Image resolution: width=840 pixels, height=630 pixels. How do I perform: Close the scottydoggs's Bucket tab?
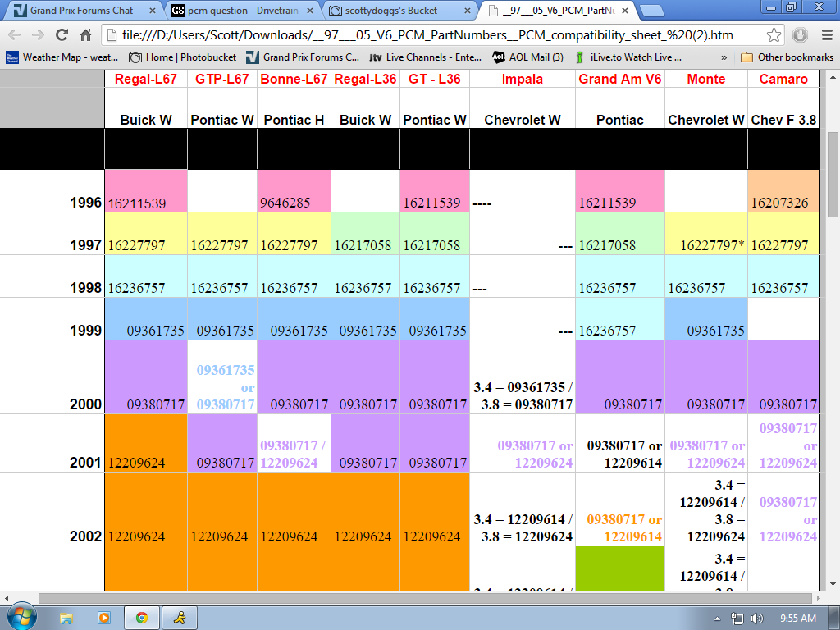(x=467, y=11)
